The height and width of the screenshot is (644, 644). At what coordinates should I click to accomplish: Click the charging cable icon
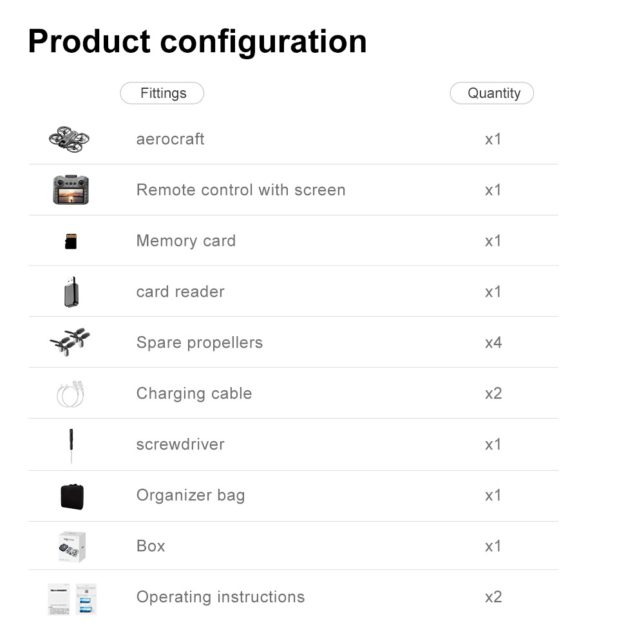[70, 393]
